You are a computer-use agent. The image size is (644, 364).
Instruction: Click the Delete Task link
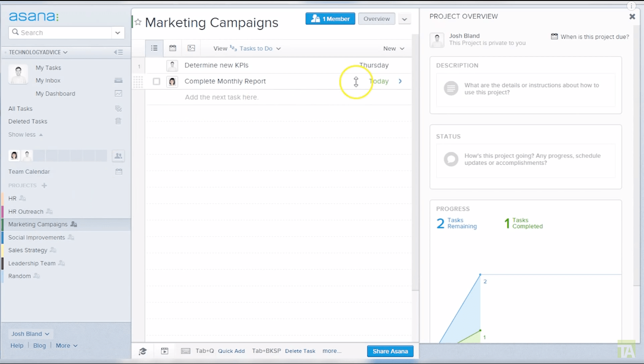300,351
